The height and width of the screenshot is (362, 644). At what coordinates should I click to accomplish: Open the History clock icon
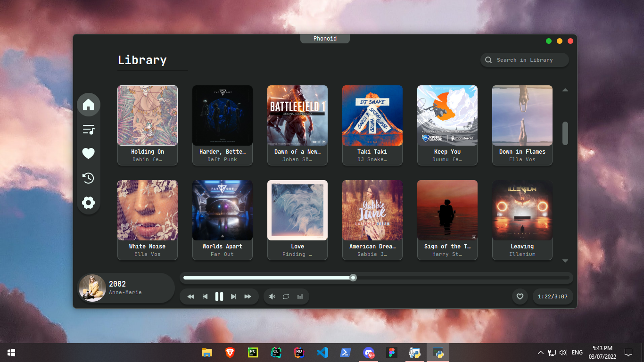click(x=89, y=178)
